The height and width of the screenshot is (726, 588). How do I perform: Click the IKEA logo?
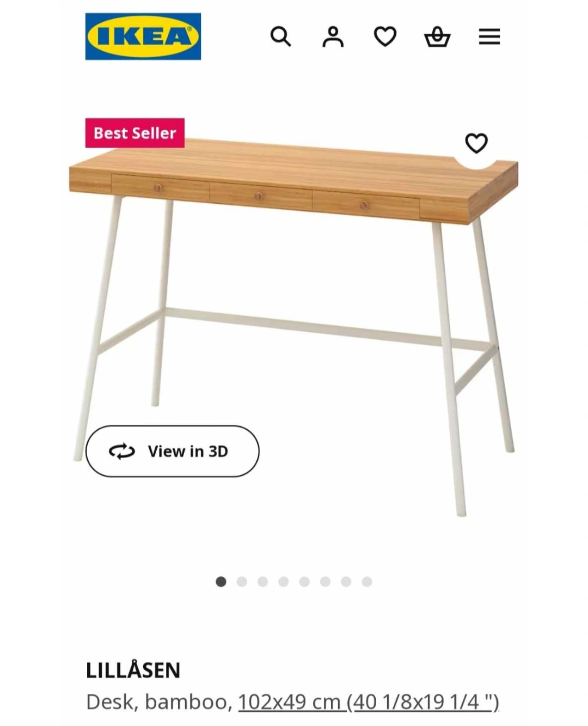pyautogui.click(x=143, y=36)
